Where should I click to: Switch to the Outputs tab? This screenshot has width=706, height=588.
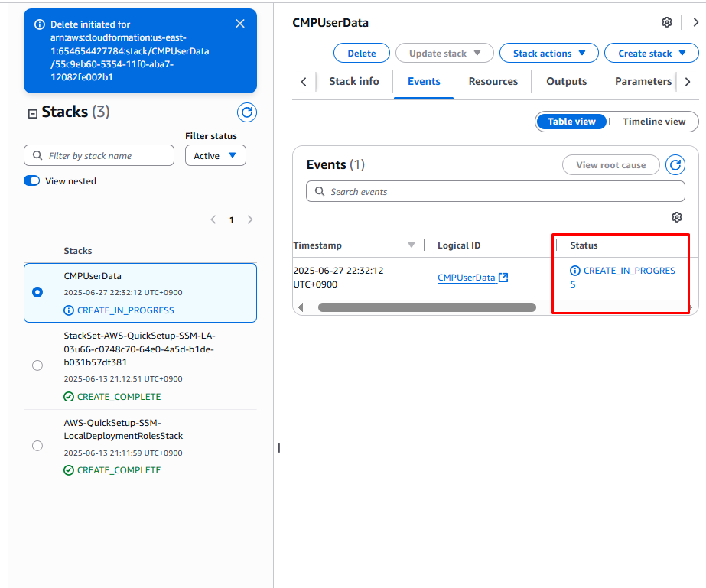click(x=566, y=81)
